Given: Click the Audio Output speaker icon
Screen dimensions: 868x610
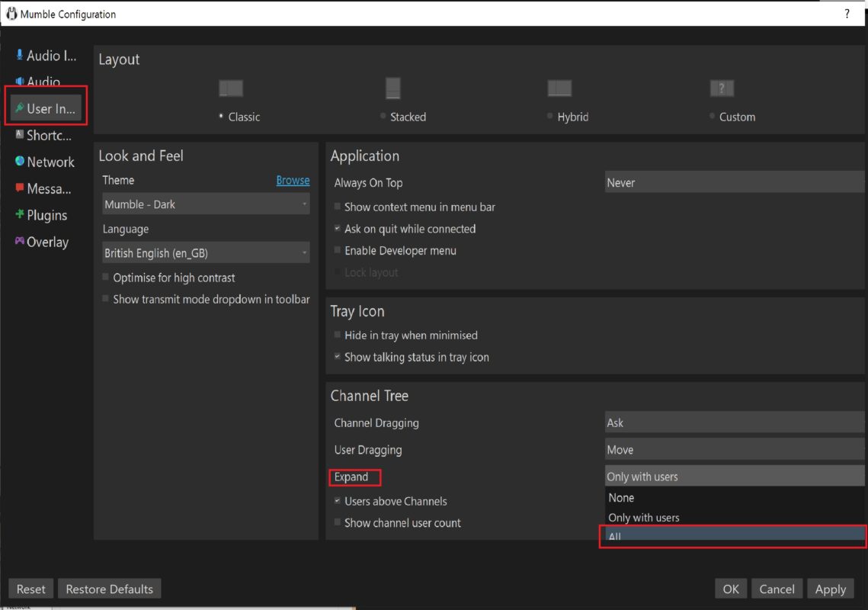Looking at the screenshot, I should pyautogui.click(x=19, y=81).
